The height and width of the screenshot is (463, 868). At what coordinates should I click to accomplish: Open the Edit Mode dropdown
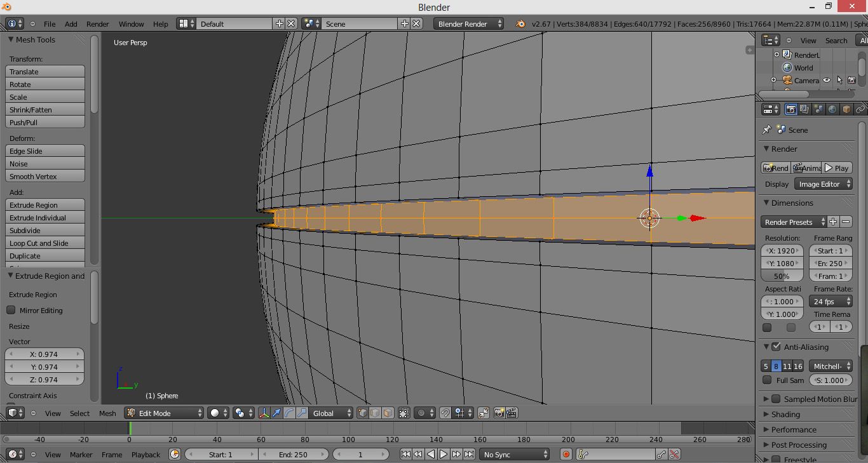[165, 413]
